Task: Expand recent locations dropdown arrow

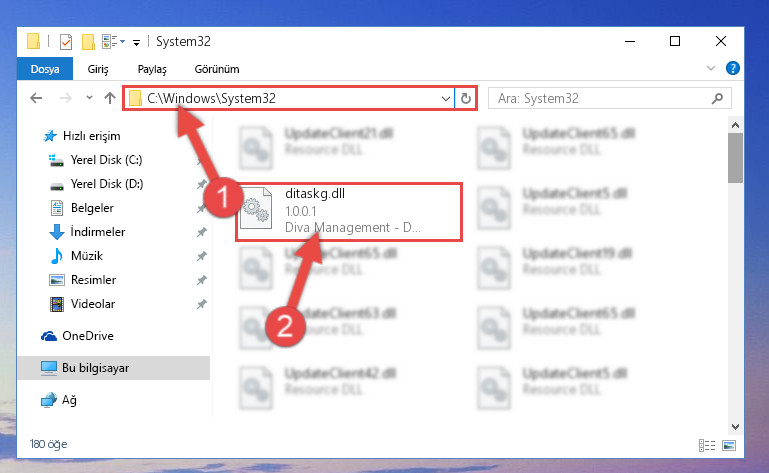Action: pos(89,98)
